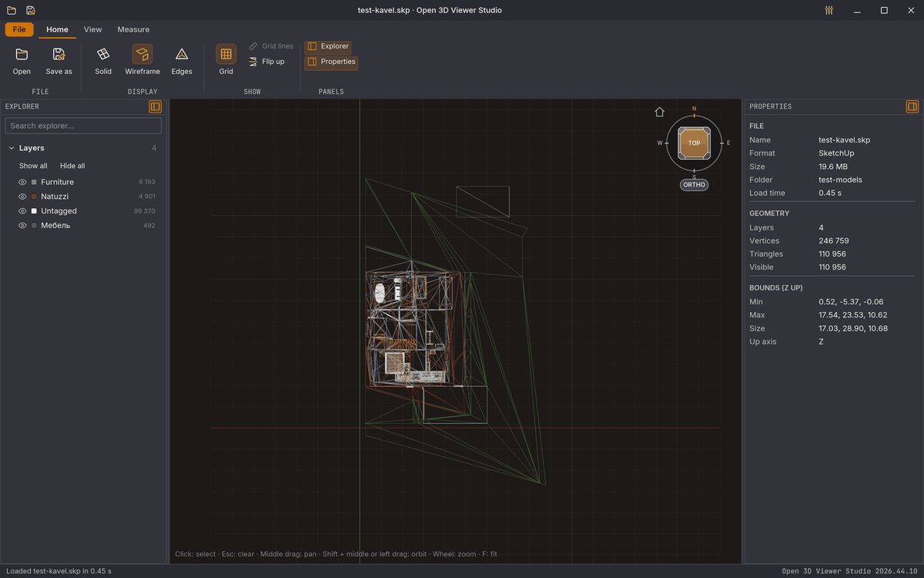The width and height of the screenshot is (924, 578).
Task: Click the test-kavel.skp name value in Properties
Action: click(x=844, y=140)
